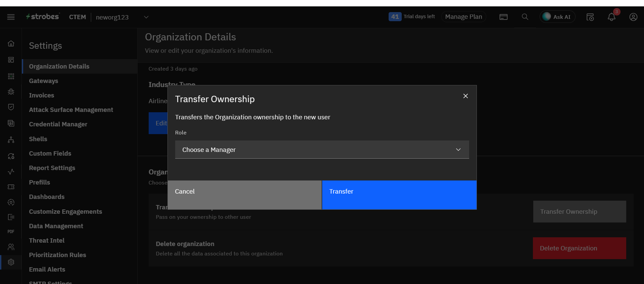Click the red Delete Organization button

(579, 248)
